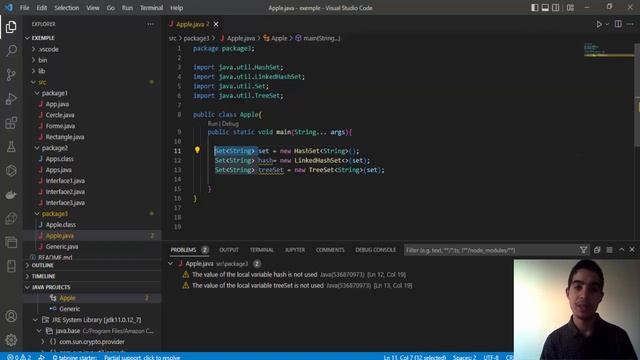Click the Explorer more actions ellipsis

pyautogui.click(x=151, y=24)
